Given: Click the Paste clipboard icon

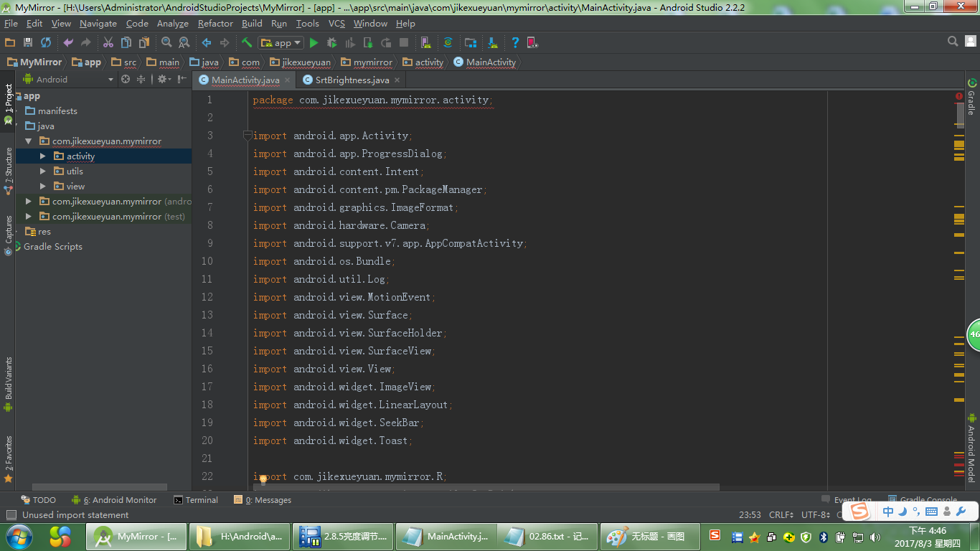Looking at the screenshot, I should coord(144,43).
